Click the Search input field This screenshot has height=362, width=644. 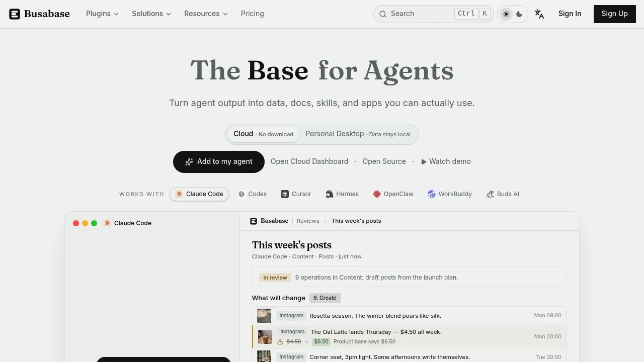pyautogui.click(x=433, y=14)
